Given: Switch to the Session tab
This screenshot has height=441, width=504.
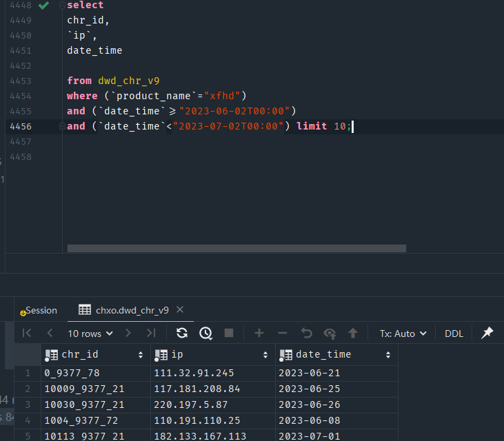Looking at the screenshot, I should point(40,310).
